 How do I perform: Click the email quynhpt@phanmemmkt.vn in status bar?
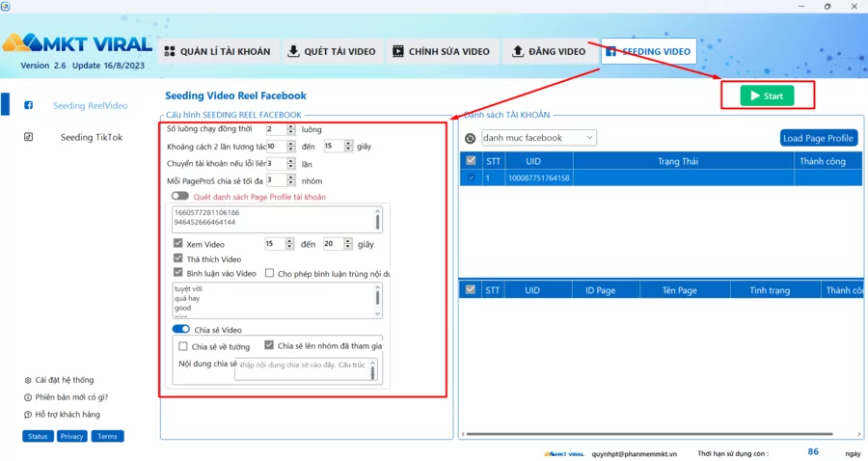point(634,454)
